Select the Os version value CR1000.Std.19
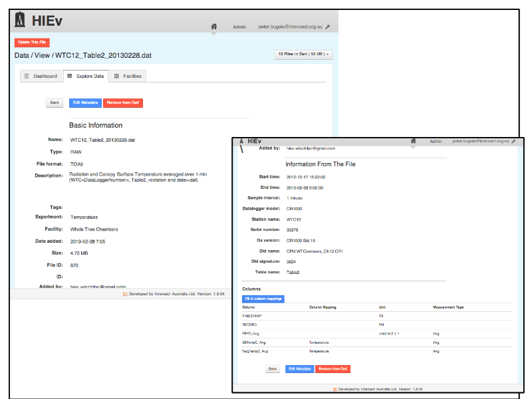Image resolution: width=532 pixels, height=399 pixels. tap(301, 241)
